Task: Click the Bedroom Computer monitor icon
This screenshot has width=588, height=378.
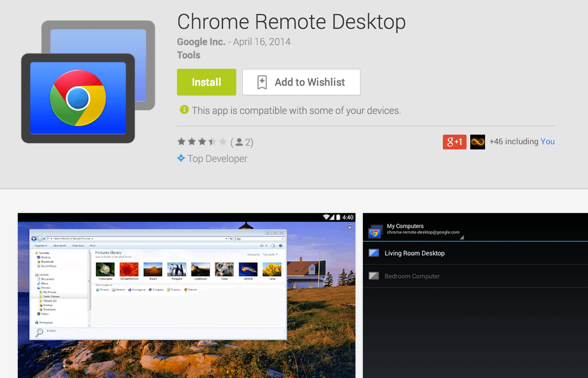Action: pyautogui.click(x=374, y=276)
